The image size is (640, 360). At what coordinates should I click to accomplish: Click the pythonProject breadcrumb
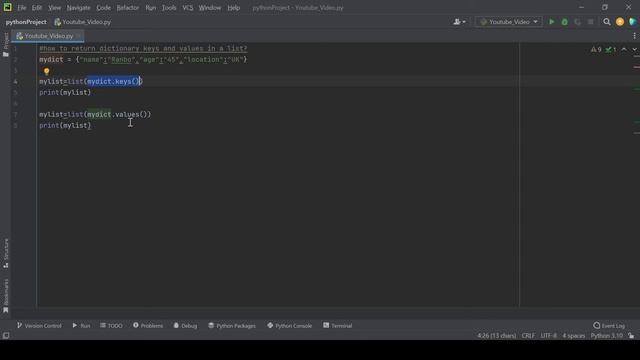tap(26, 22)
